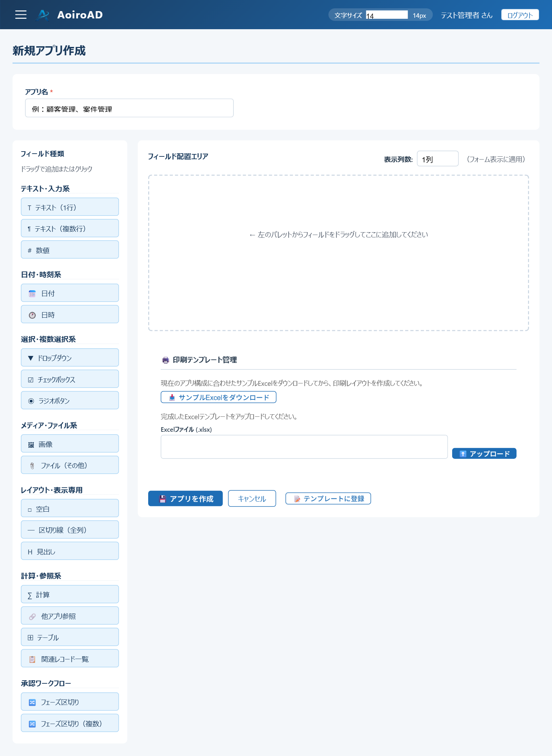Open the 表示列数 column count dropdown
This screenshot has width=552, height=756.
(438, 159)
